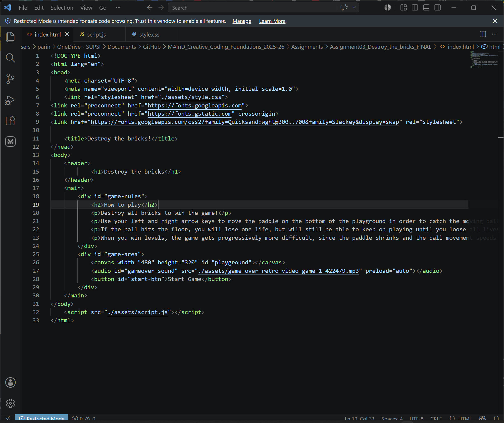504x423 pixels.
Task: Click the Start Game button text in code
Action: click(184, 279)
